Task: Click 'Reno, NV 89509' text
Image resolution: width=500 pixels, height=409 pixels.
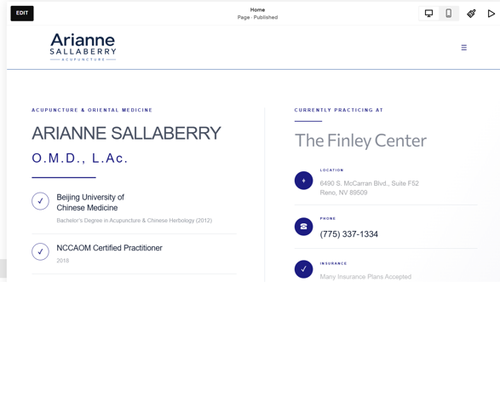Action: click(x=343, y=193)
